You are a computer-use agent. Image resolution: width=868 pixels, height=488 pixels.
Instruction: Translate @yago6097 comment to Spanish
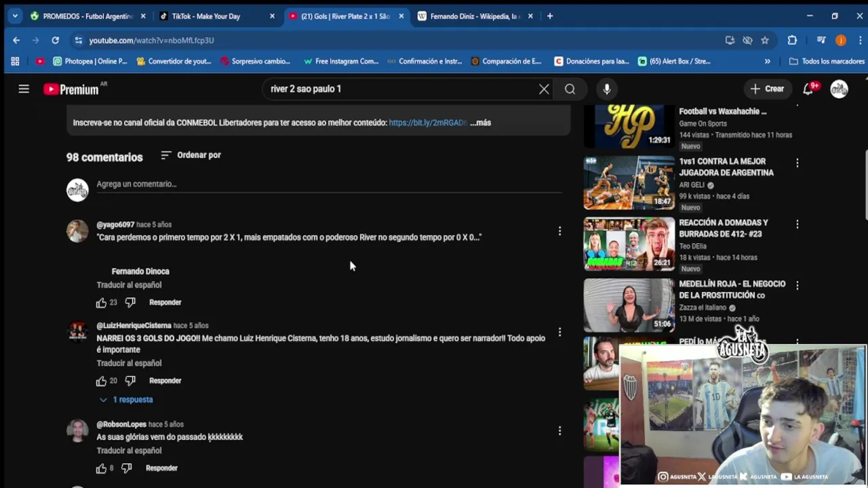point(129,285)
